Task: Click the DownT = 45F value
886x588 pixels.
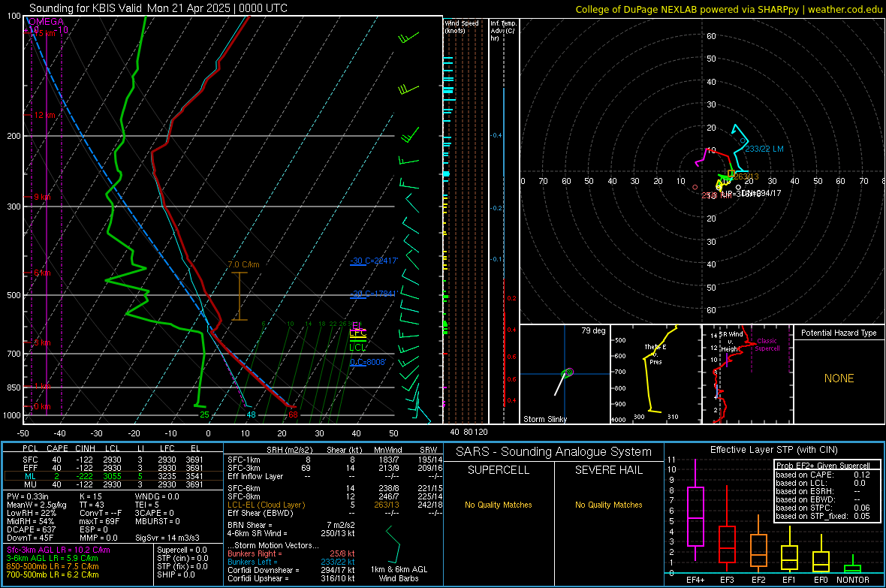Action: [x=30, y=538]
